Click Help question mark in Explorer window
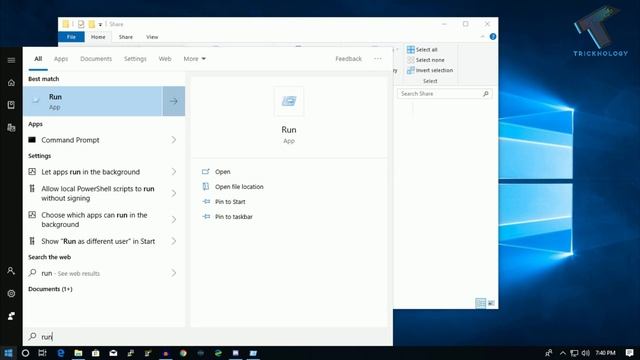The width and height of the screenshot is (640, 360). 493,37
